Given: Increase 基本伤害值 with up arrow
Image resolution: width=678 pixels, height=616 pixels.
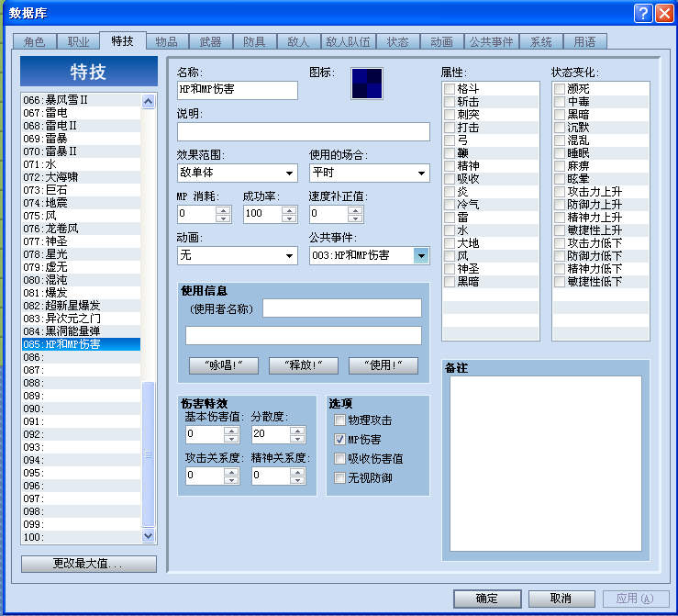Looking at the screenshot, I should [231, 431].
